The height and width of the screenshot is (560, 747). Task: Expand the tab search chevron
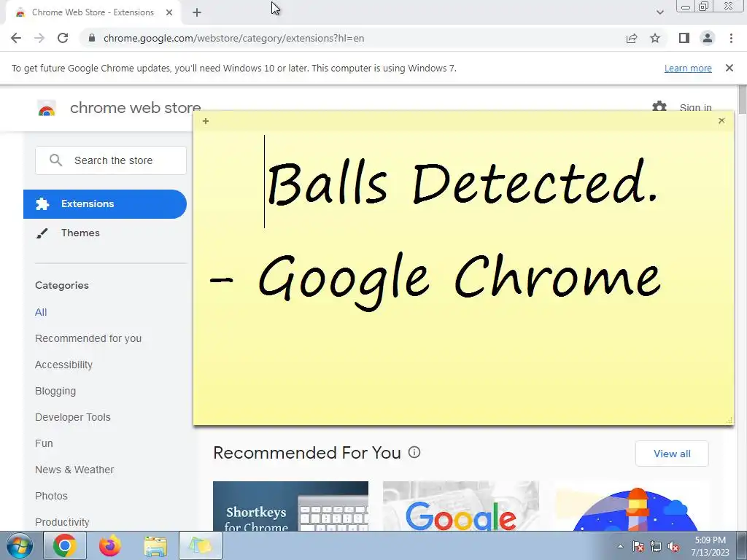659,12
